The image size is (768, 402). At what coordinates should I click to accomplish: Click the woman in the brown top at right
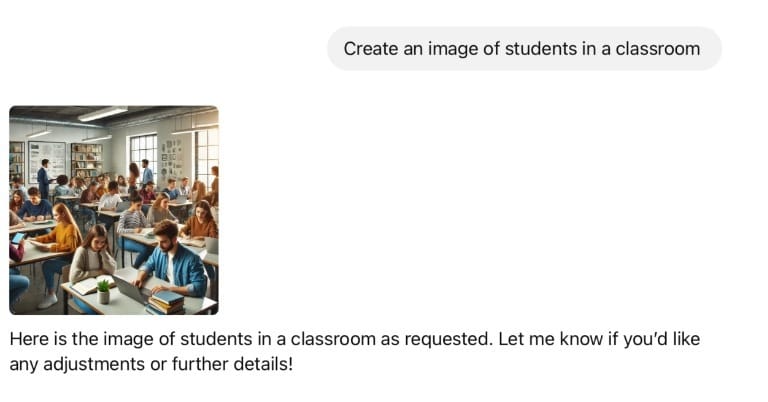[201, 220]
